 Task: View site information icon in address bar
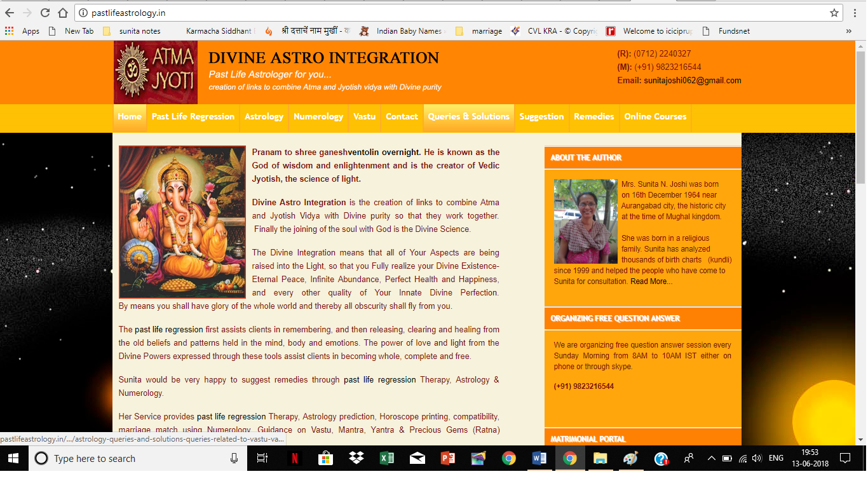(x=83, y=13)
